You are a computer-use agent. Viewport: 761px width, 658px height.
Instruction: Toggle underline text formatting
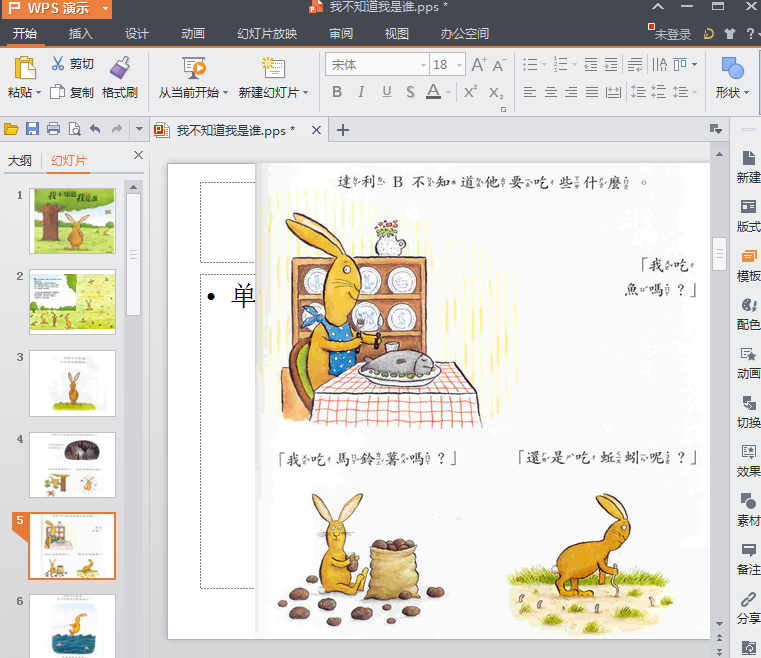tap(386, 92)
